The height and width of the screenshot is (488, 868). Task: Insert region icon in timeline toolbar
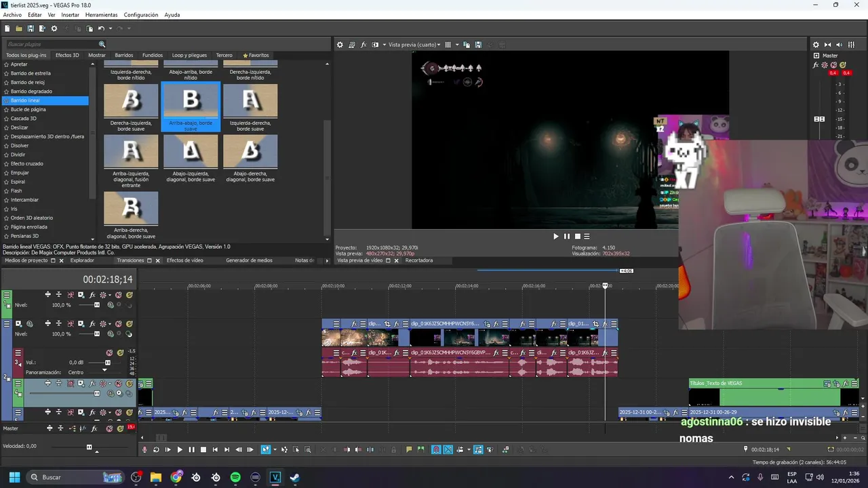pyautogui.click(x=420, y=449)
